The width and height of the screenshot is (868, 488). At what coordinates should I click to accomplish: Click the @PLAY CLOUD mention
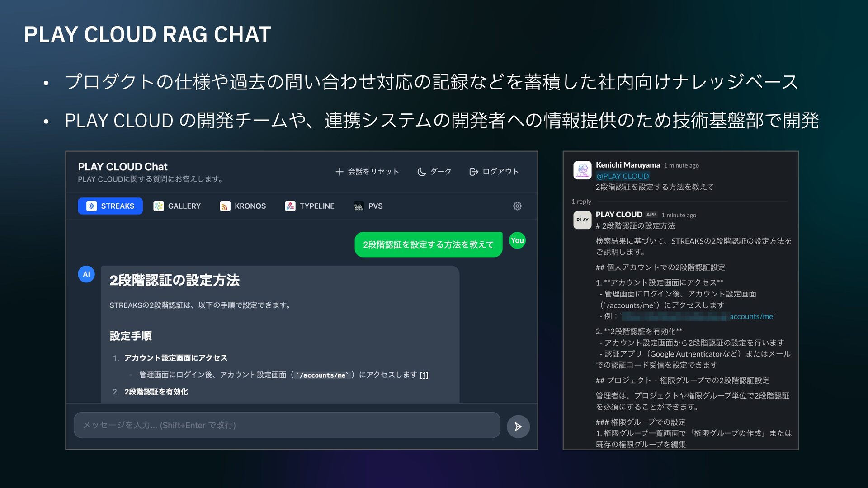[x=623, y=176]
